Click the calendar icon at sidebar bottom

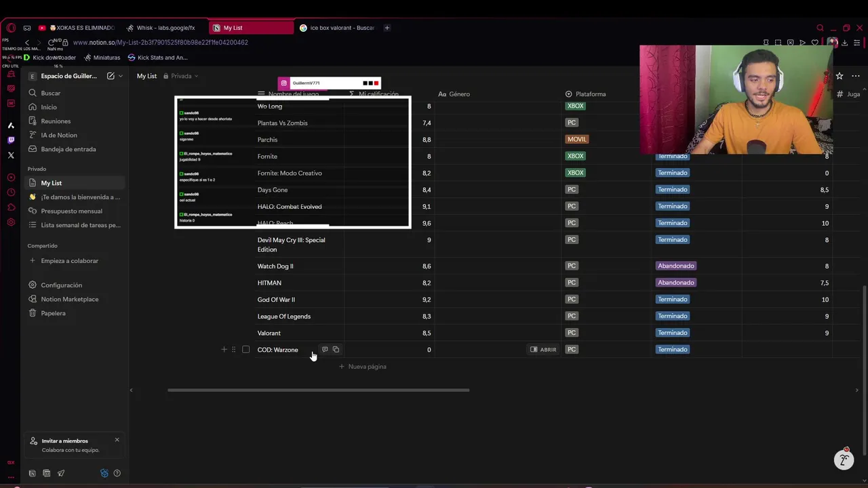coord(46,473)
